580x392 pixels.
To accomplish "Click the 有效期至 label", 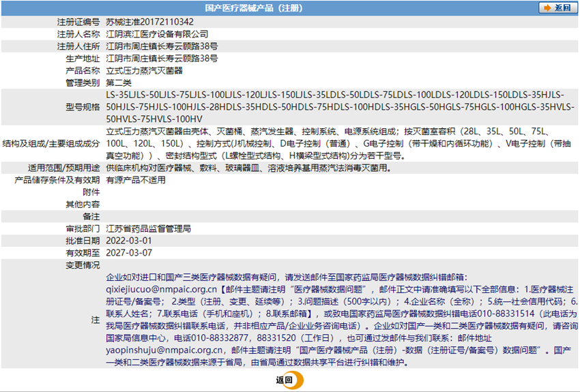I will pyautogui.click(x=83, y=253).
